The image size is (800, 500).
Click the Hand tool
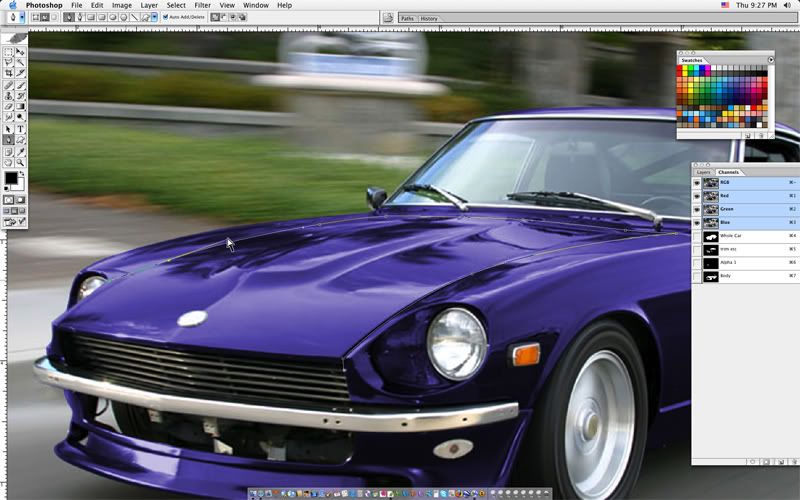point(9,162)
